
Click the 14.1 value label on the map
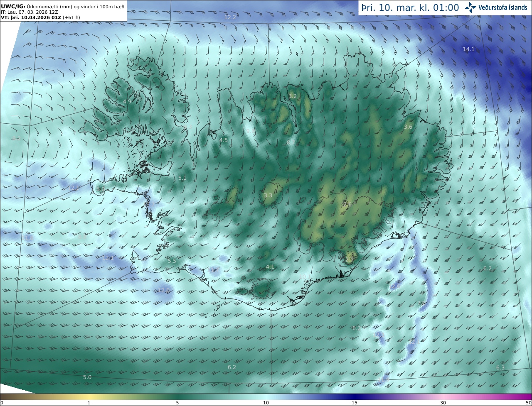click(468, 49)
